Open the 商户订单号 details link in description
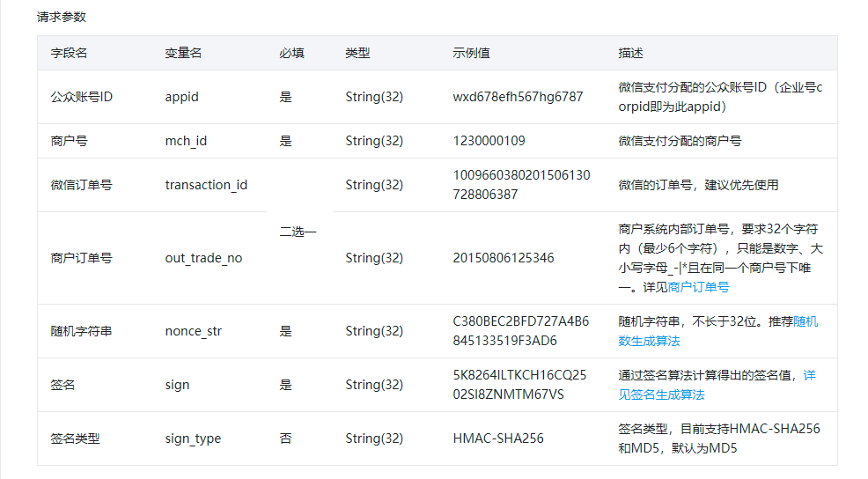Viewport: 868px width, 479px height. pyautogui.click(x=698, y=287)
